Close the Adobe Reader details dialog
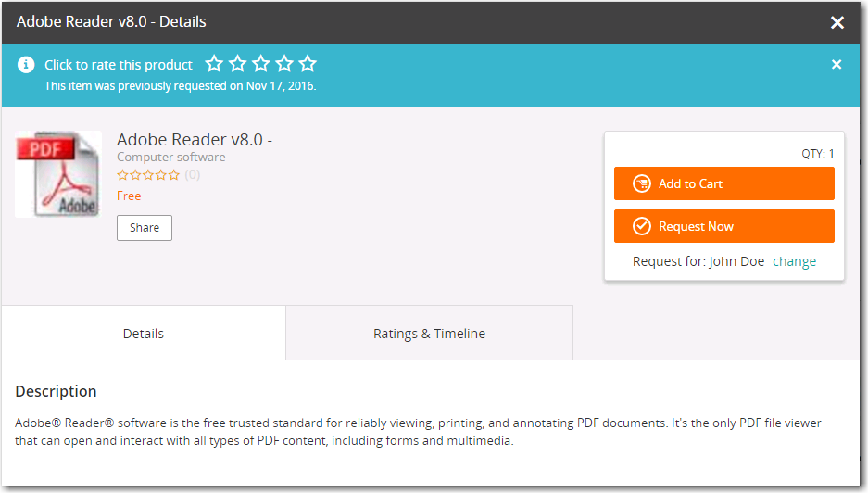 (837, 22)
